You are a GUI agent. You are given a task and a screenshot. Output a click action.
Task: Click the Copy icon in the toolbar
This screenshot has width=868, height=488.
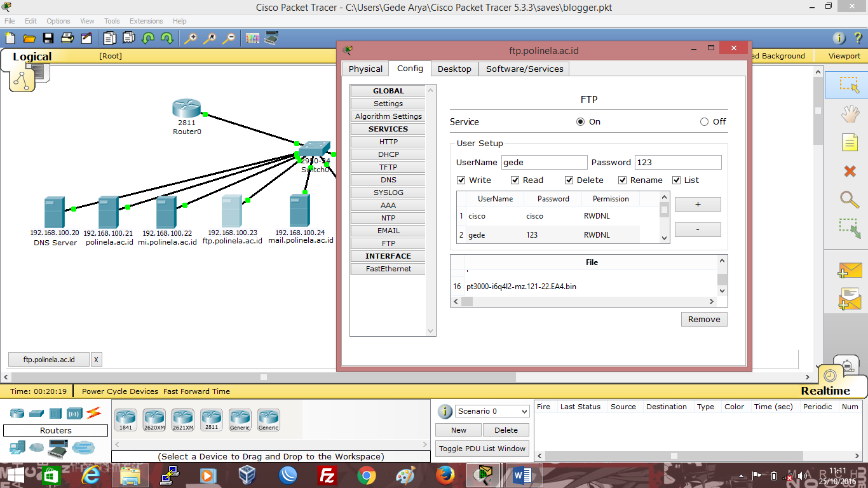click(110, 38)
